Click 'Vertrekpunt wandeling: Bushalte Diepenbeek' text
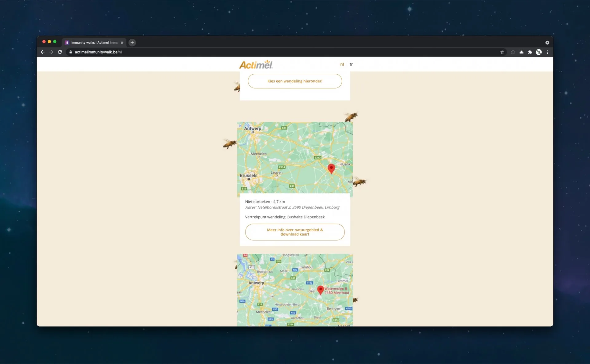Screen dimensions: 590x364 (285, 217)
